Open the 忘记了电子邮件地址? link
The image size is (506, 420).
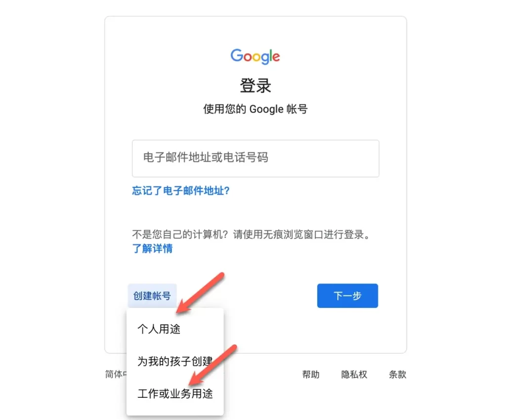click(x=181, y=191)
